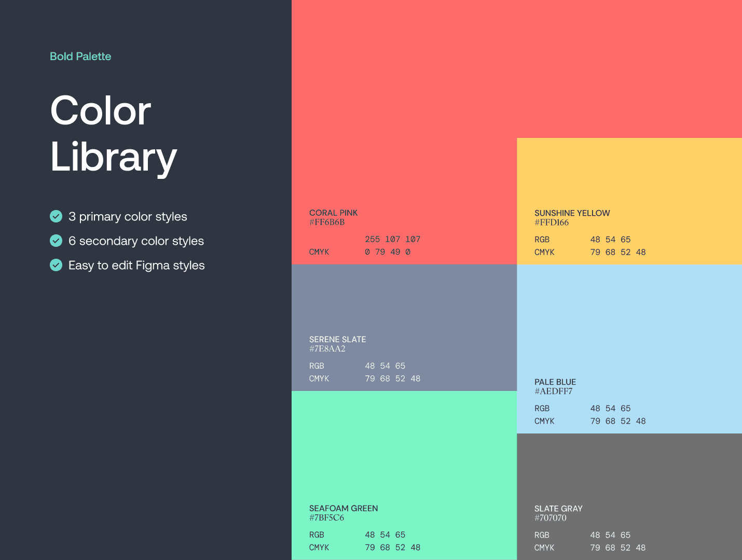Image resolution: width=742 pixels, height=560 pixels.
Task: Select the Serene Slate color swatch
Action: [x=404, y=328]
